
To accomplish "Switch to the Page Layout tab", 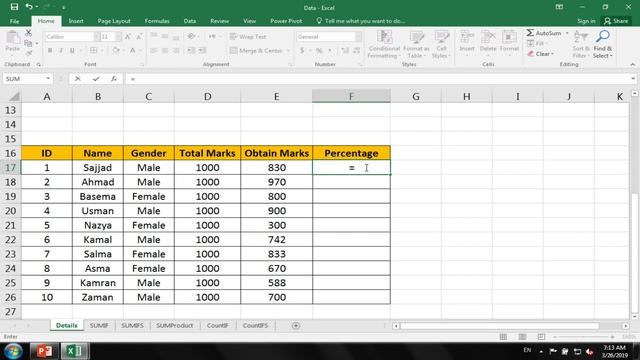I will click(x=114, y=21).
